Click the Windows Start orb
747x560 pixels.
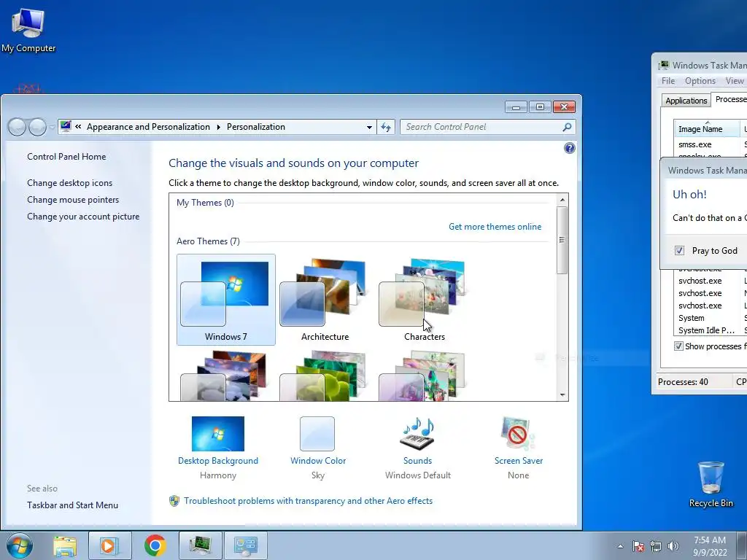click(20, 545)
